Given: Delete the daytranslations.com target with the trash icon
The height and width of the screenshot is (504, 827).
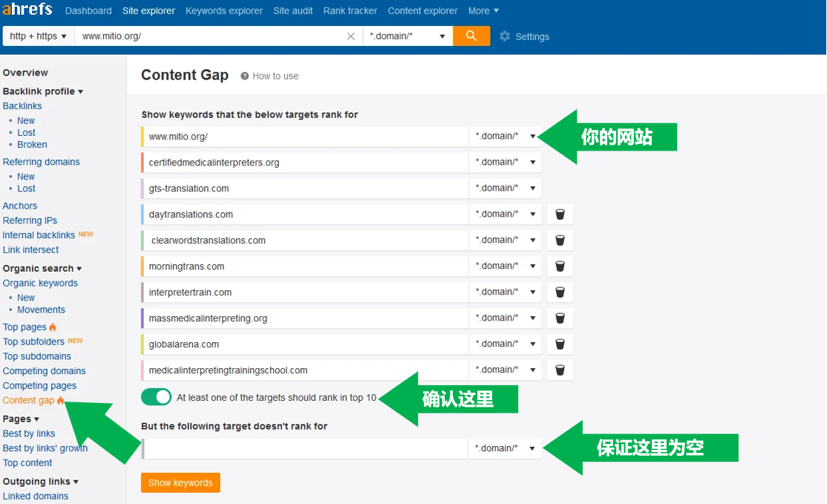Looking at the screenshot, I should [x=560, y=214].
